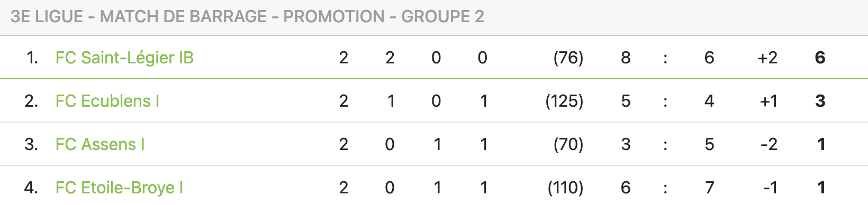Image resolution: width=868 pixels, height=205 pixels.
Task: Click Assens' goal difference -2
Action: [x=769, y=144]
